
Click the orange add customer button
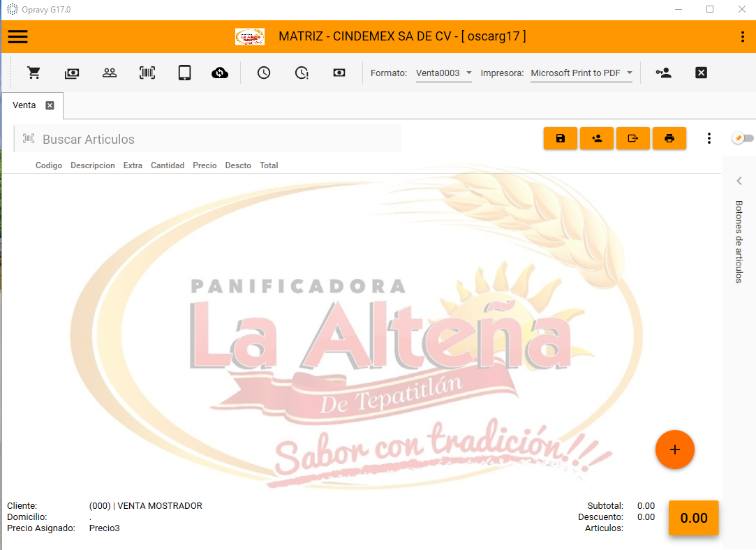(x=597, y=138)
